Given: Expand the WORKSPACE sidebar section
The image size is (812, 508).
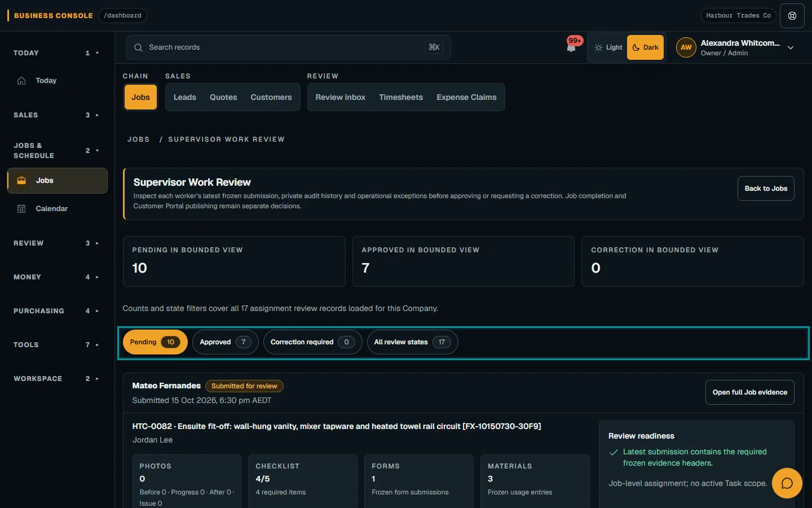Looking at the screenshot, I should pos(56,379).
